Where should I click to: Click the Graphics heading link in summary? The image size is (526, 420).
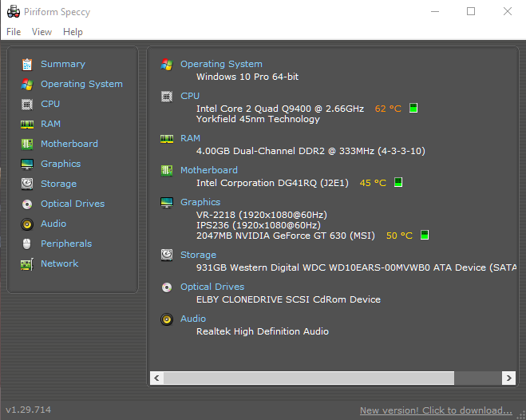point(200,202)
